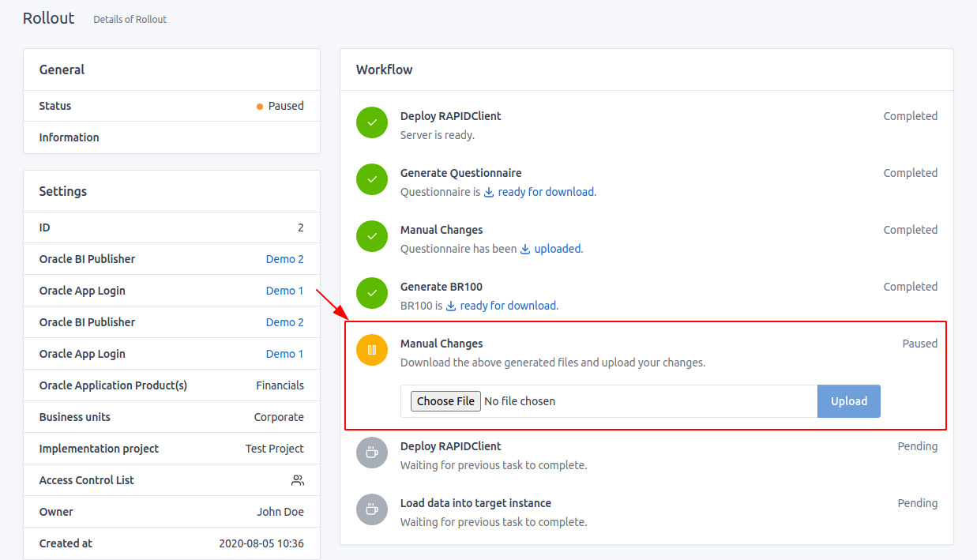Open the first Oracle BI Publisher 'Demo 2' link
Viewport: 977px width, 560px height.
point(285,259)
